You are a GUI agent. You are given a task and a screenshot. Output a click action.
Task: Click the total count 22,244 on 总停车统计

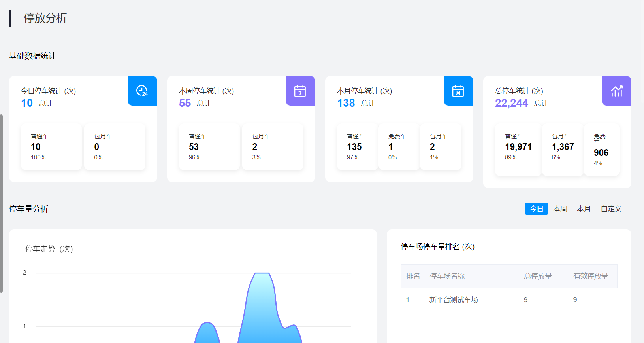click(x=511, y=103)
